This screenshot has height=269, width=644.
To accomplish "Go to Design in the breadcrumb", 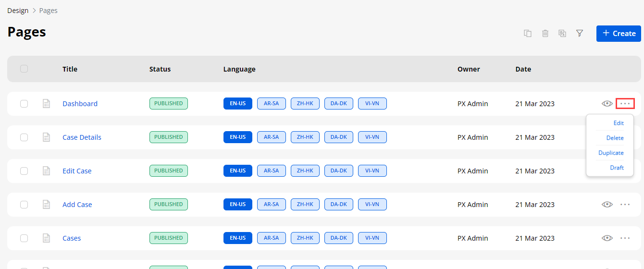I will [x=18, y=11].
